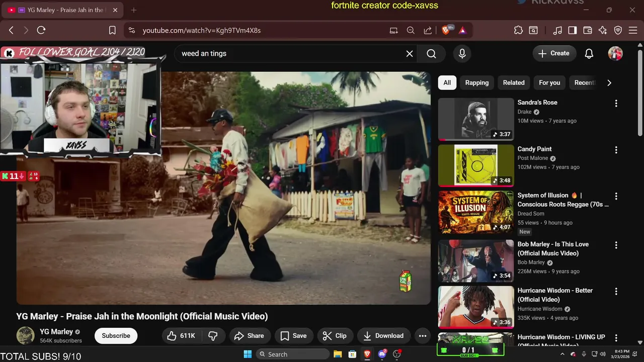Click the Share button under the video
644x362 pixels.
point(250,336)
